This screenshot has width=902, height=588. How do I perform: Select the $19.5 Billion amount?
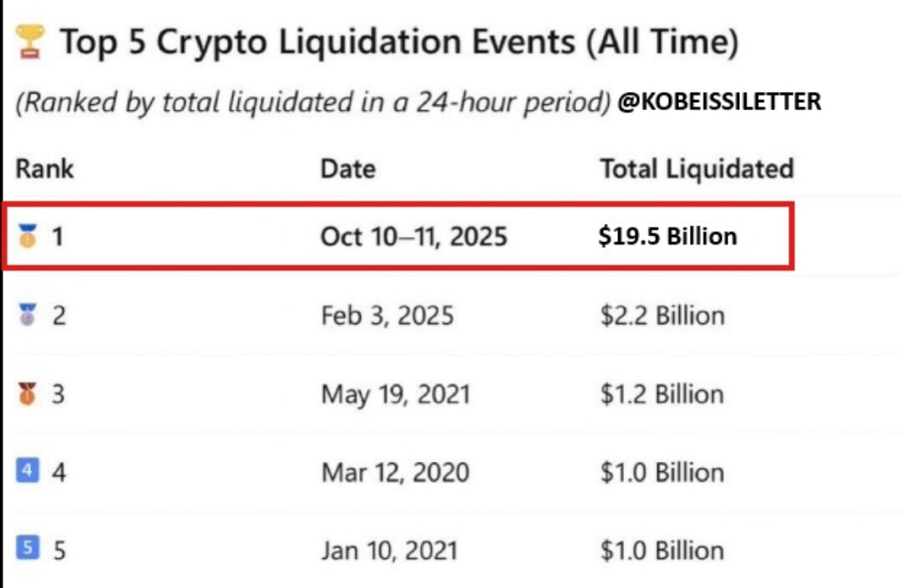pos(667,237)
